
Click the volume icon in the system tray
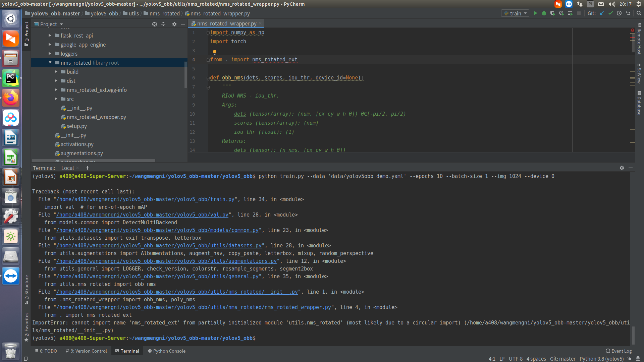click(612, 4)
